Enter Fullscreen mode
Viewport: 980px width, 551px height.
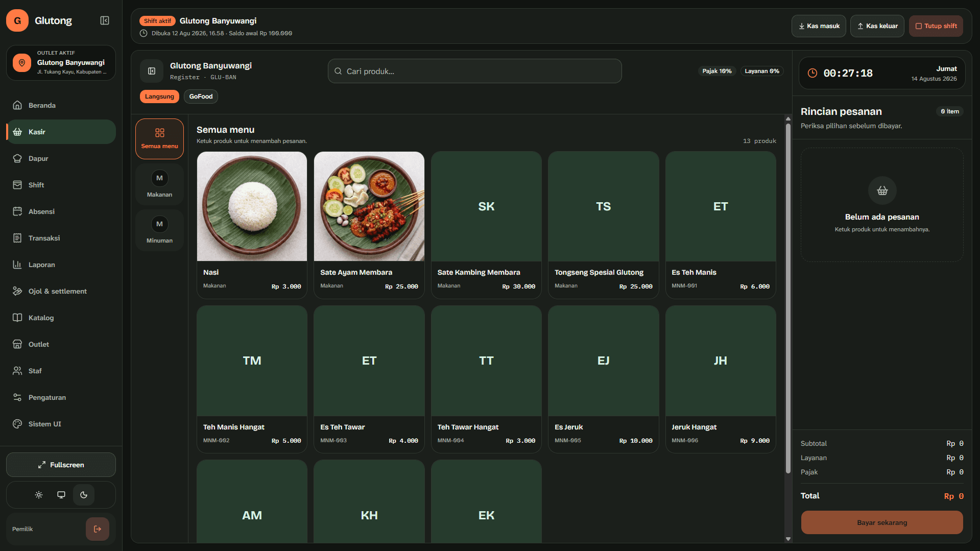point(61,465)
